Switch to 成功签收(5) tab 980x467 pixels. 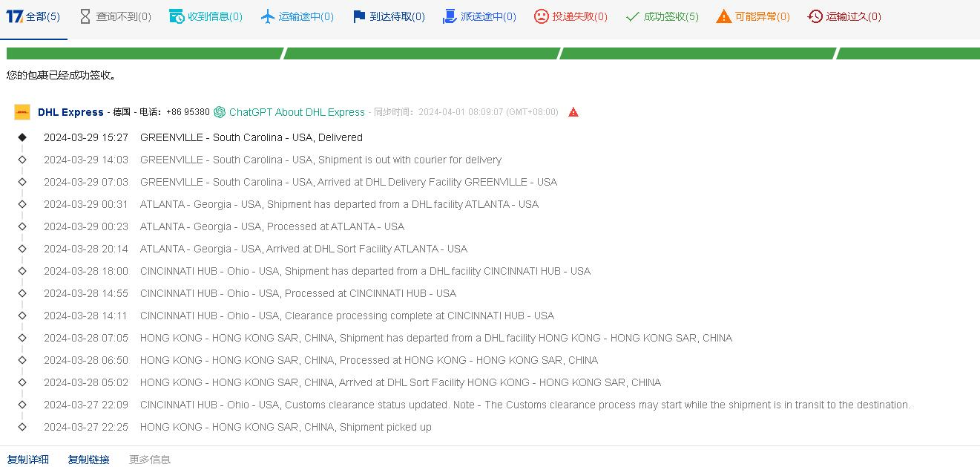click(x=662, y=16)
